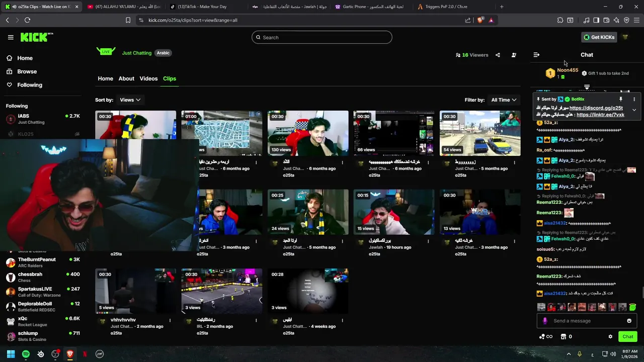Open options menu for the 13 views clip
The width and height of the screenshot is (644, 362).
[514, 241]
